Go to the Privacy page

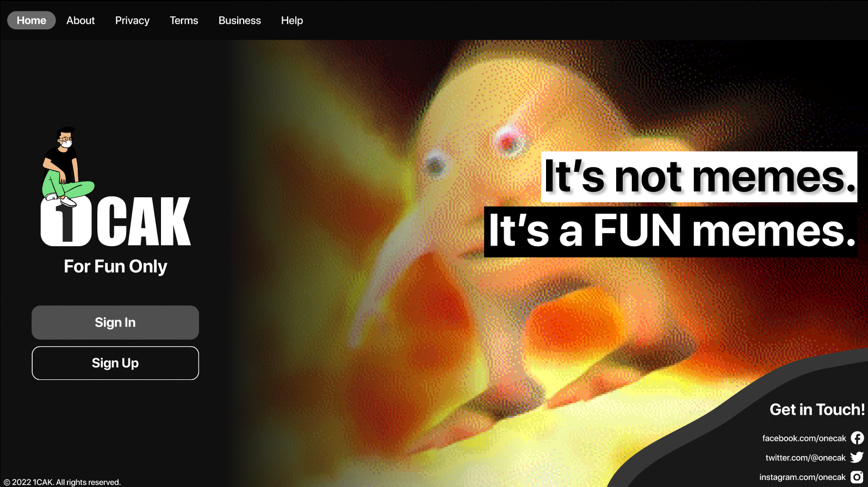pyautogui.click(x=132, y=20)
